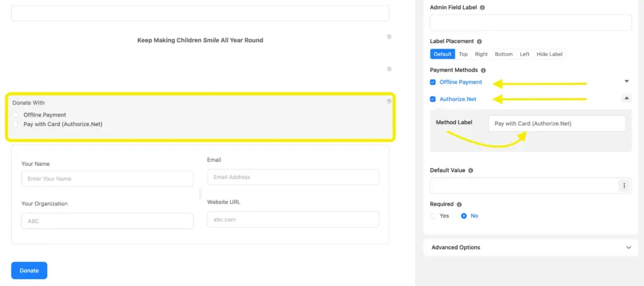Viewport: 644px width, 286px height.
Task: Choose Hide Label placement
Action: [550, 54]
